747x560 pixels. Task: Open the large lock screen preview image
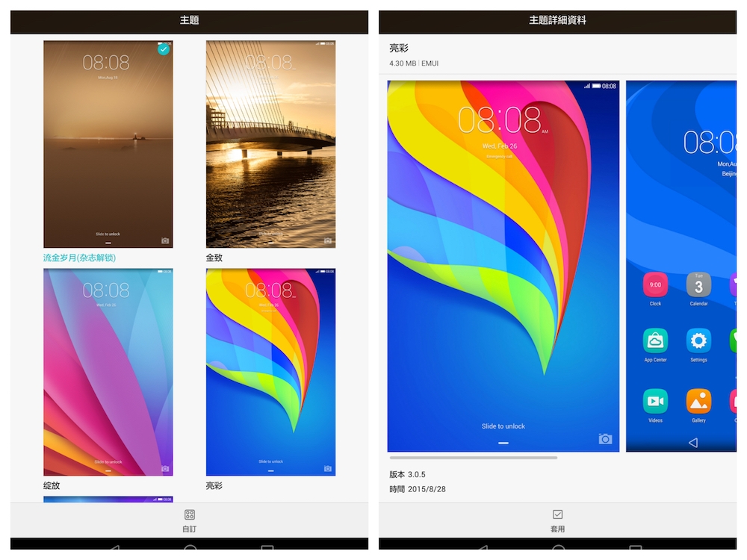[503, 267]
